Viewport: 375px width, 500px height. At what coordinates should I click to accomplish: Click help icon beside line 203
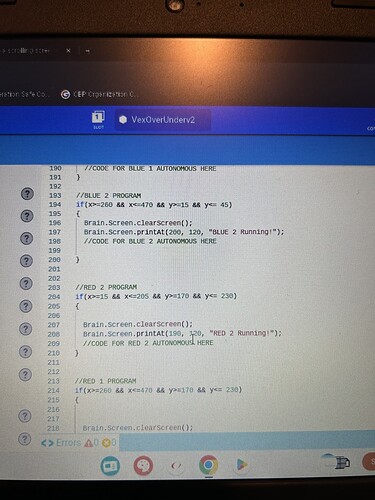[26, 283]
